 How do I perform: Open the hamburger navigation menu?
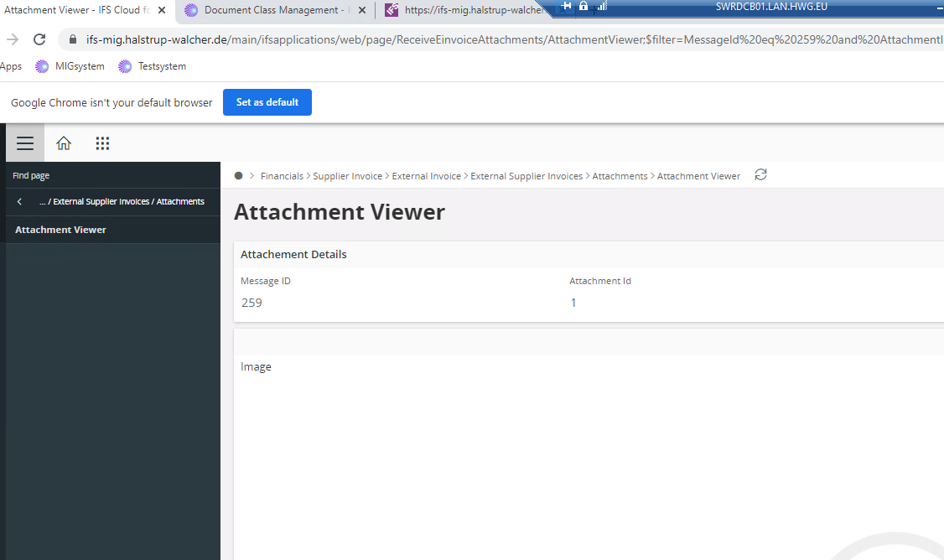tap(24, 143)
